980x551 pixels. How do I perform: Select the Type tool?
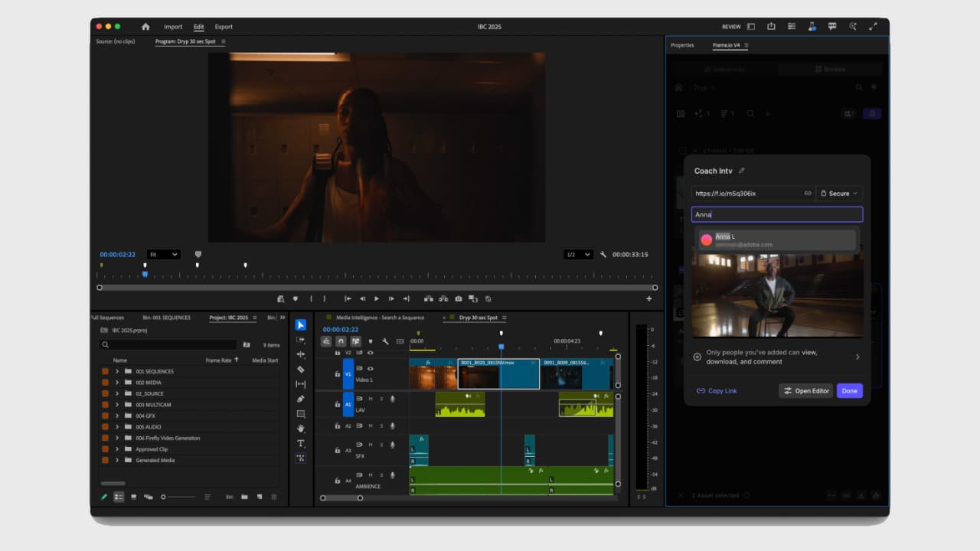point(300,443)
